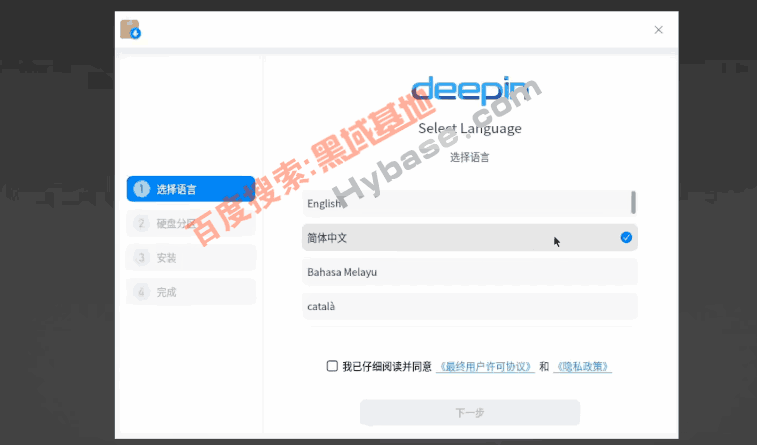This screenshot has width=757, height=445.
Task: Click the blue checkmark on 简体中文
Action: click(626, 237)
